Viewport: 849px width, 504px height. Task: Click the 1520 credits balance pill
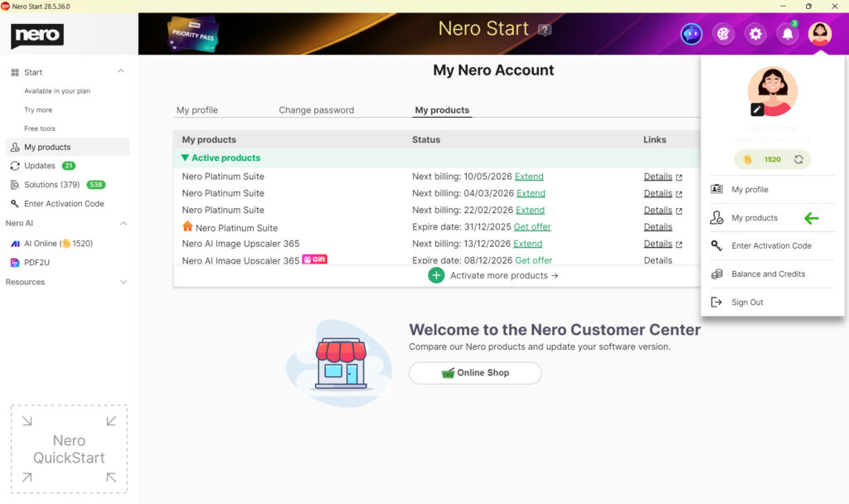771,158
